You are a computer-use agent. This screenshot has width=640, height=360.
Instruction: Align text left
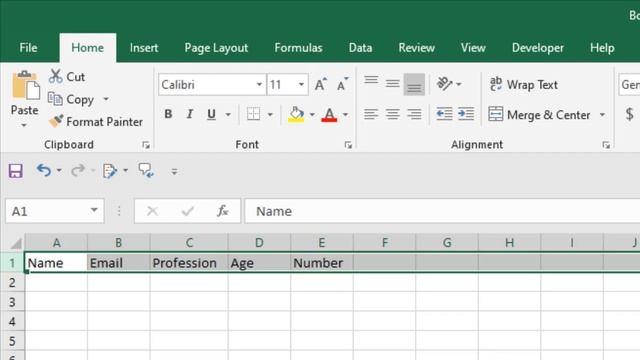pos(371,114)
